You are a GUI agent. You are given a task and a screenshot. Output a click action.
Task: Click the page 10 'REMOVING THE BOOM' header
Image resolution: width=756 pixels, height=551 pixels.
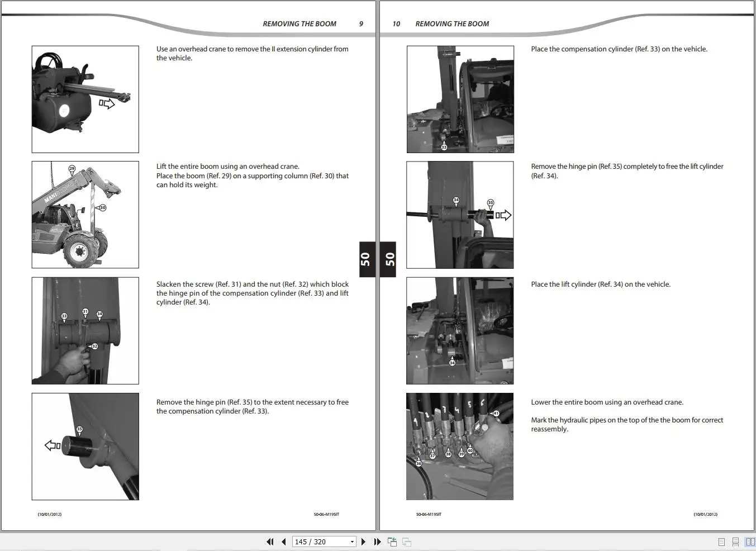coord(452,24)
